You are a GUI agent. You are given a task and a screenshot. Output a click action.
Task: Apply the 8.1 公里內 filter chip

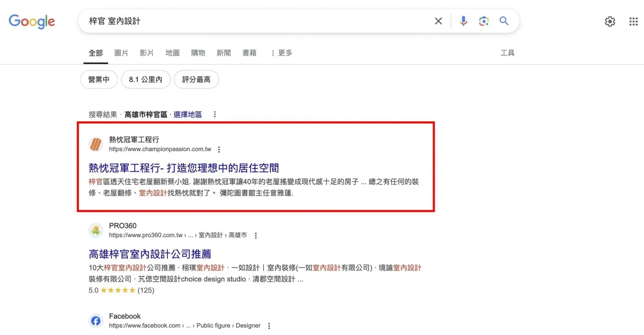146,79
